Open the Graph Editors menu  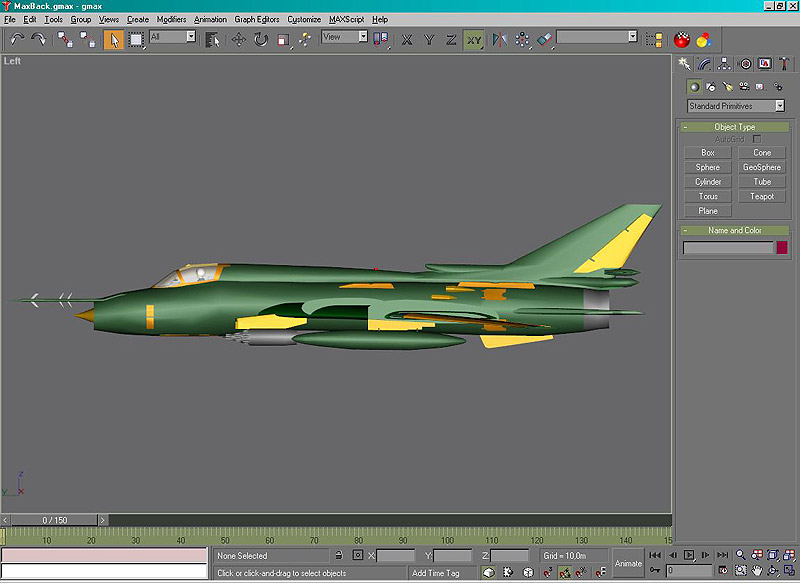tap(257, 19)
